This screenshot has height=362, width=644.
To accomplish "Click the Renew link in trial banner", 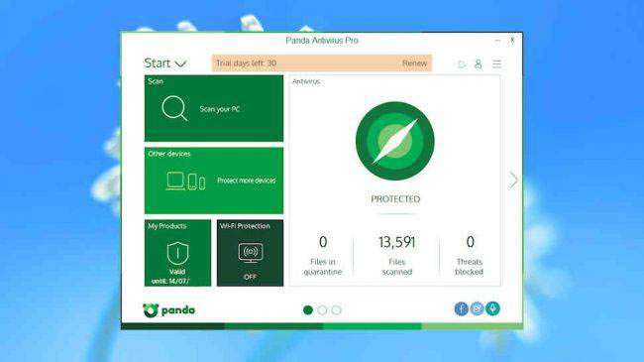I will (x=414, y=62).
